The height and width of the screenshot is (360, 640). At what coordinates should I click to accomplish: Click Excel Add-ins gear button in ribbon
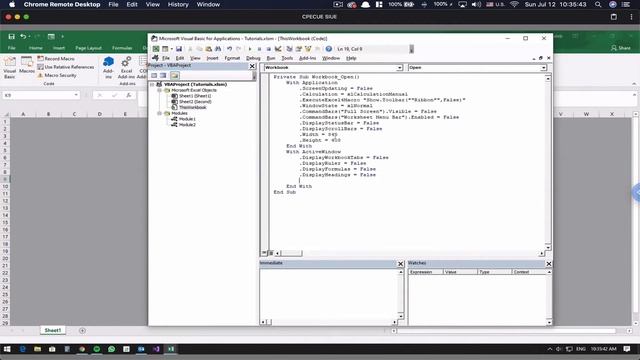point(126,68)
